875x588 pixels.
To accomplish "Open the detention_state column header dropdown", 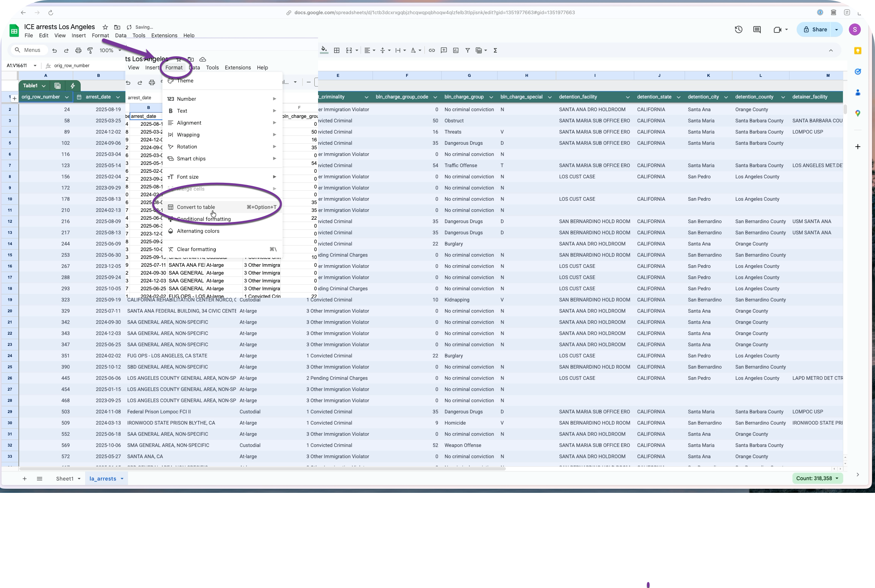I will pos(678,97).
